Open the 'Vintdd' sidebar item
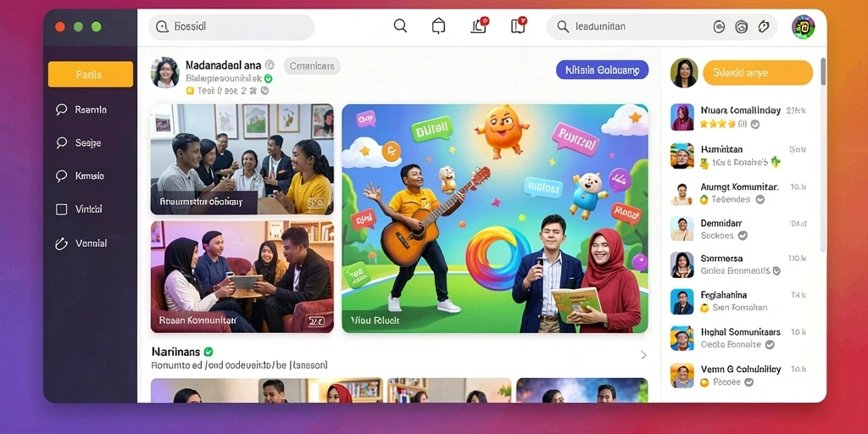 [91, 209]
